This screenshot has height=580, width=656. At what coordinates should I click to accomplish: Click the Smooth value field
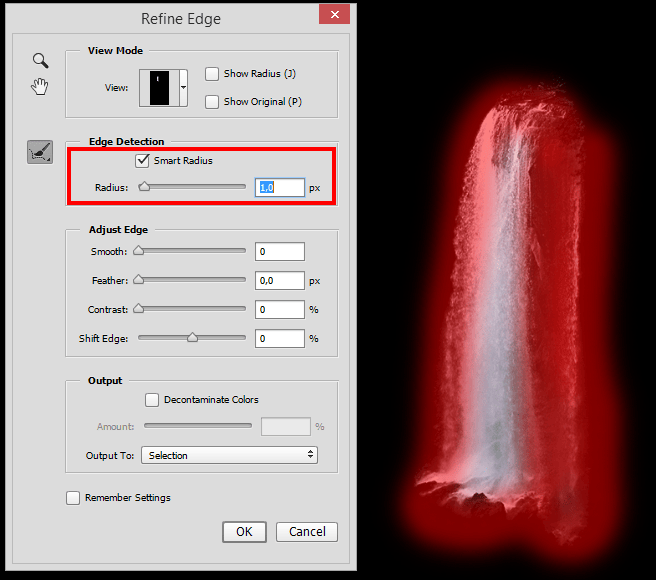click(x=280, y=252)
